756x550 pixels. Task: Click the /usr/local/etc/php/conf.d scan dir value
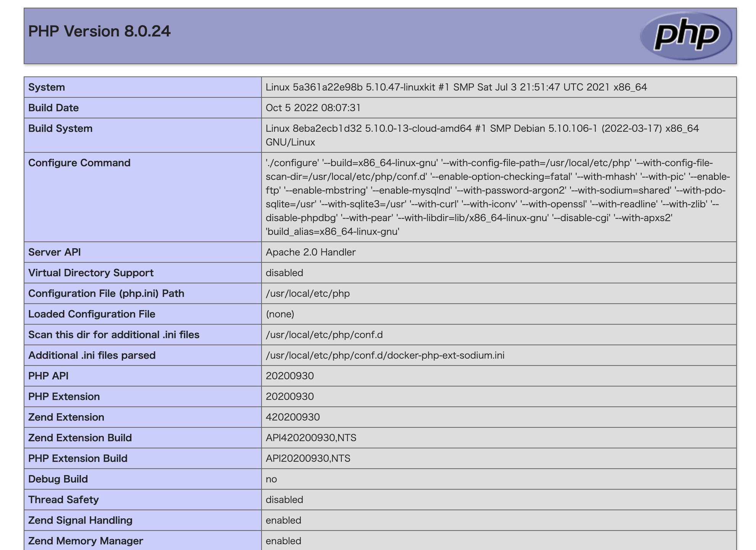point(324,335)
